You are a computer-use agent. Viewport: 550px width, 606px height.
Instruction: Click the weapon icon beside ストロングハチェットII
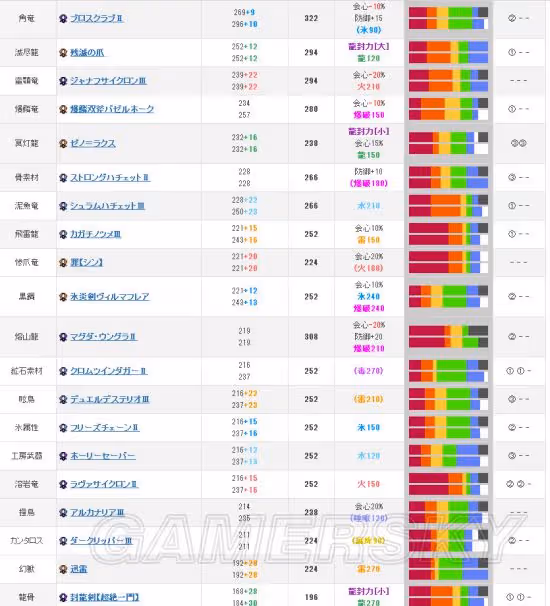pos(63,178)
